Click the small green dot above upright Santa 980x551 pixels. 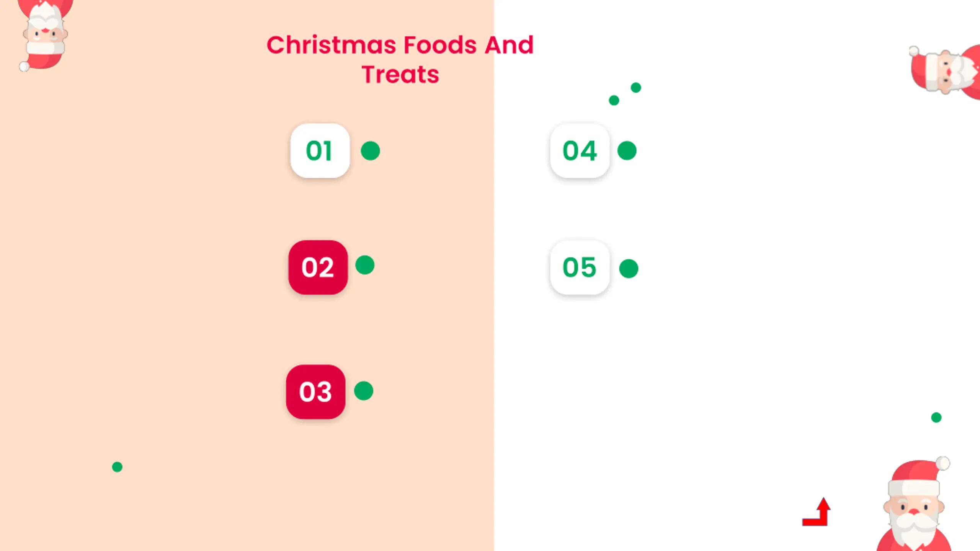936,417
